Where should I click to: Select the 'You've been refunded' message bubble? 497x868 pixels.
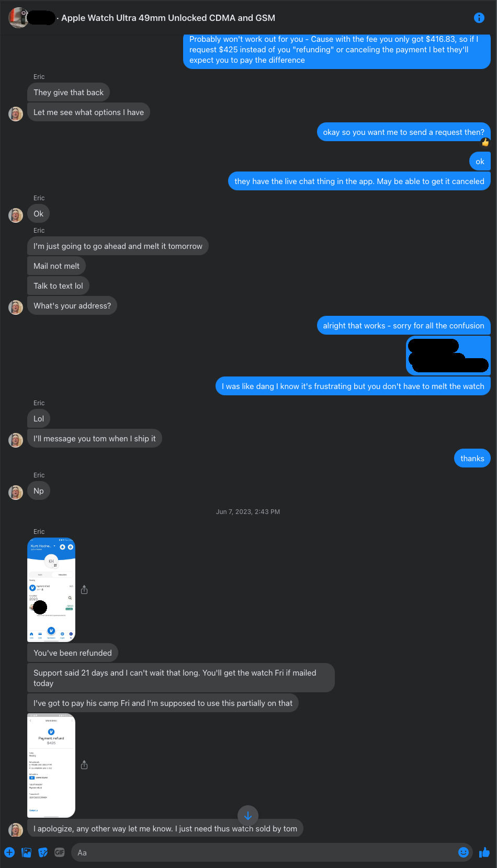coord(73,653)
